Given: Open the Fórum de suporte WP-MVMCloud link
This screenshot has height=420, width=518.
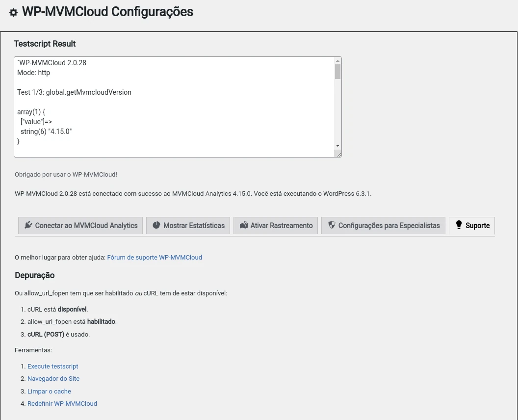Looking at the screenshot, I should pyautogui.click(x=155, y=257).
